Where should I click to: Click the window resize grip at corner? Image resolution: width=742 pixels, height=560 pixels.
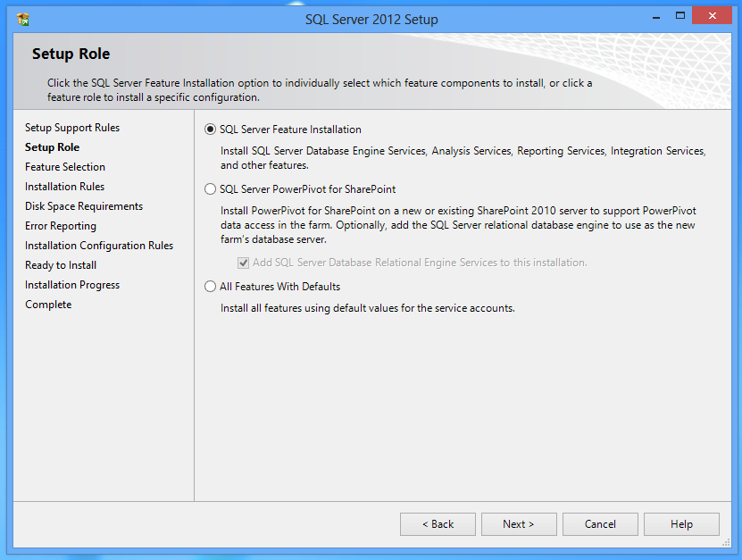(x=727, y=543)
